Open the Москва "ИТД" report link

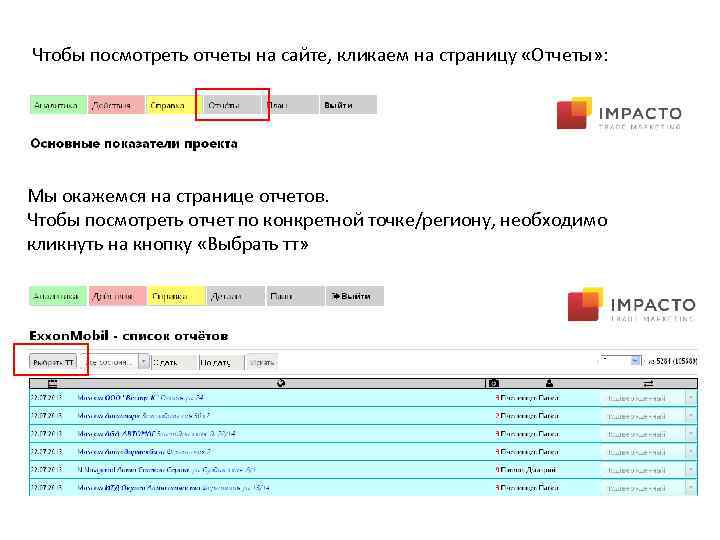(x=174, y=488)
